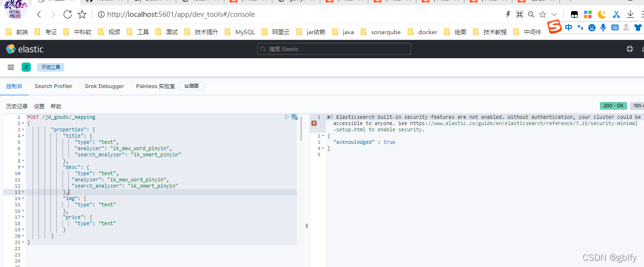Toggle Sogou punctuation mode
This screenshot has width=644, height=267.
point(580,27)
